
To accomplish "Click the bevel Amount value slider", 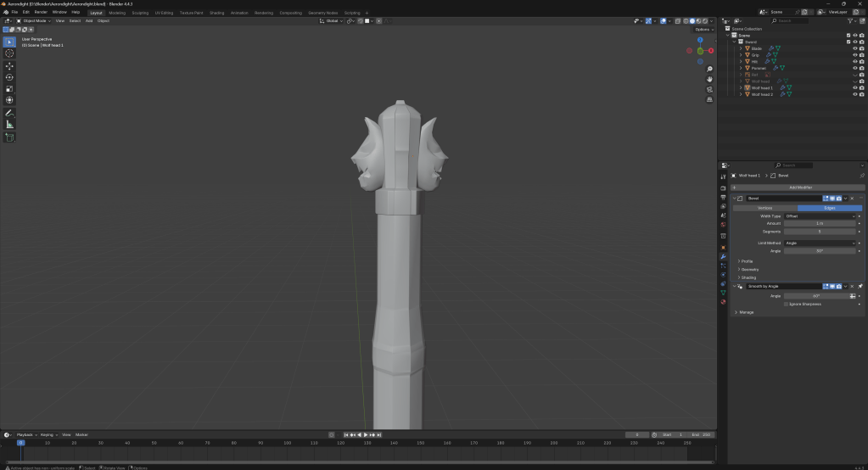I will coord(820,223).
